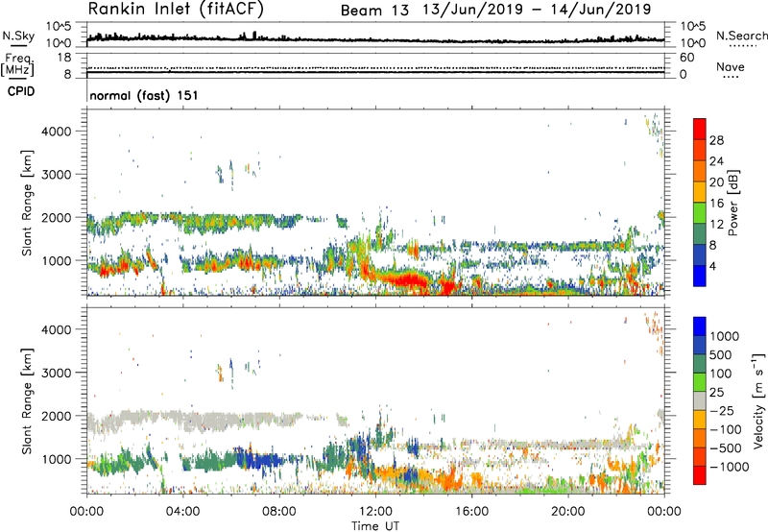Click 'Slant Range [km]' label of velocity panel
This screenshot has height=532, width=768.
click(27, 400)
